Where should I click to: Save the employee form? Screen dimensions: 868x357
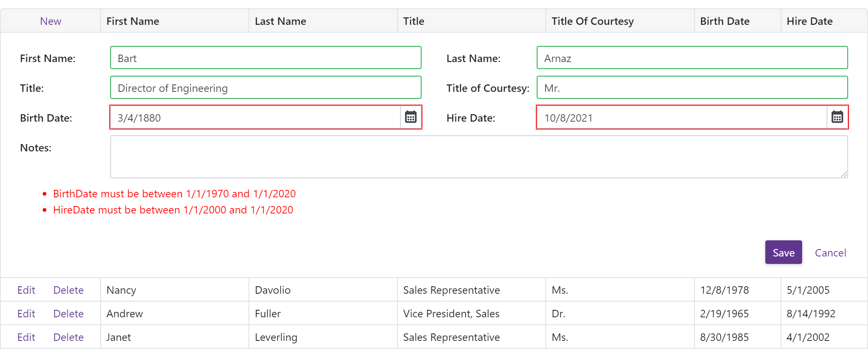(x=783, y=252)
